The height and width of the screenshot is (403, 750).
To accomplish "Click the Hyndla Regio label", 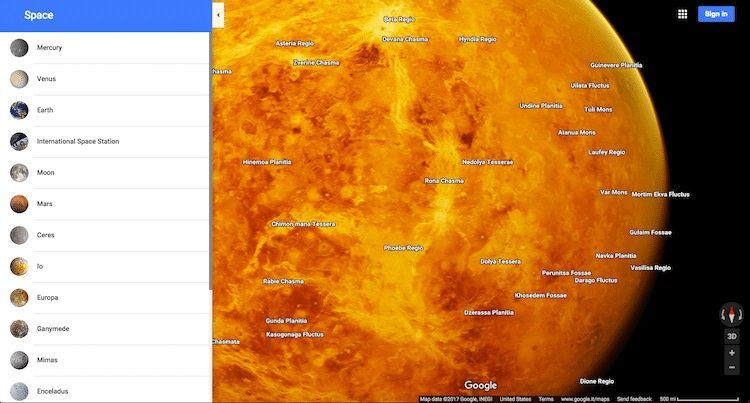I will click(477, 39).
